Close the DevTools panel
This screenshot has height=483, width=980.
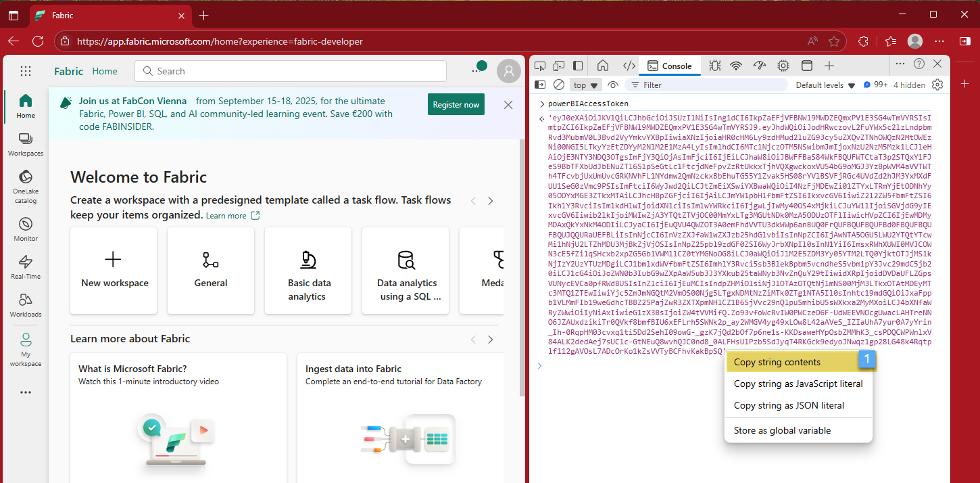pyautogui.click(x=937, y=64)
